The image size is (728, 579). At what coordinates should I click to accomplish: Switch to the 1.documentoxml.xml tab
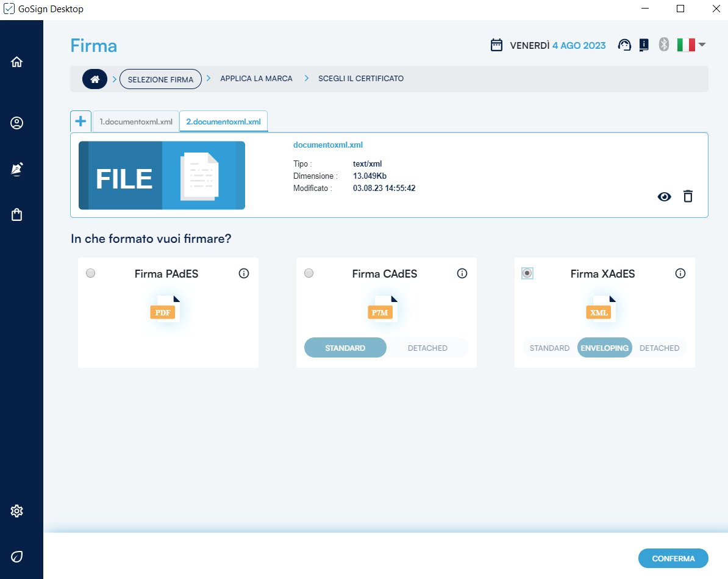click(x=136, y=121)
